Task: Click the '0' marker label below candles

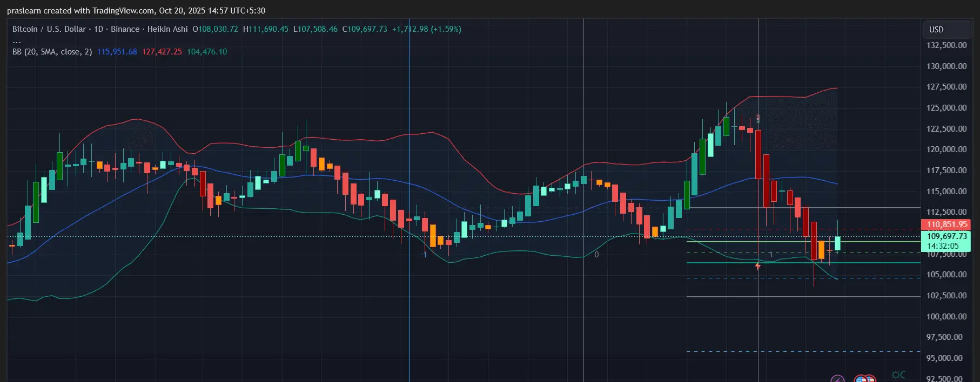Action: pos(596,255)
